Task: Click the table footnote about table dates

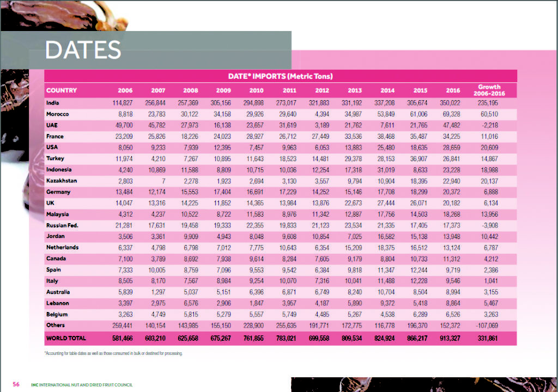Action: pyautogui.click(x=114, y=354)
